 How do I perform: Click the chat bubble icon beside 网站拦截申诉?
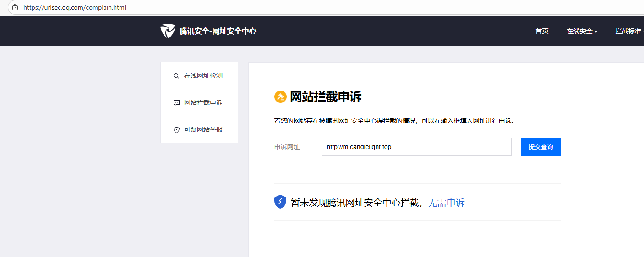point(176,103)
